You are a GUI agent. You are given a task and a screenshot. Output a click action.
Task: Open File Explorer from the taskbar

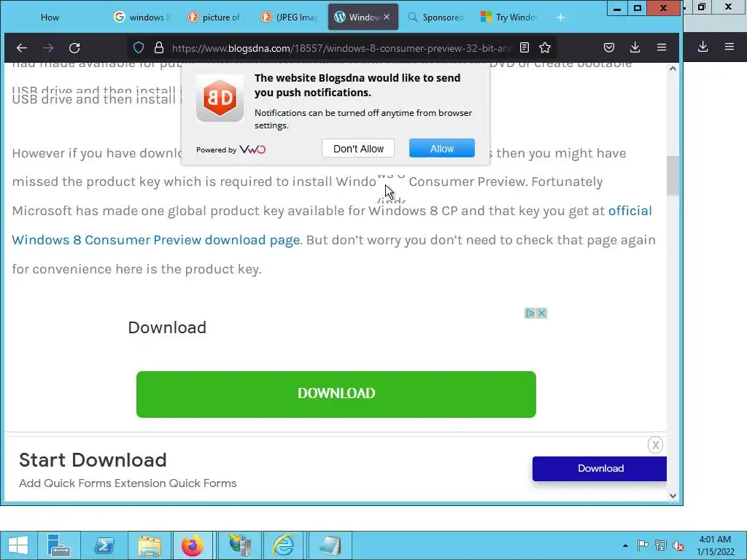pyautogui.click(x=149, y=545)
